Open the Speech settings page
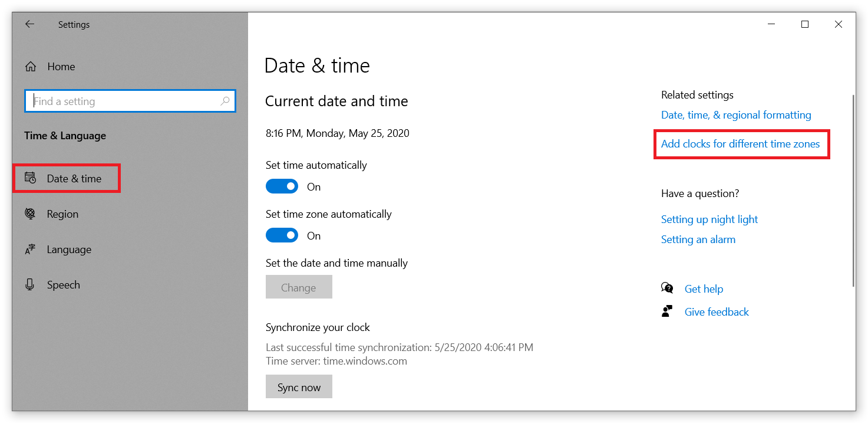868x423 pixels. click(63, 284)
